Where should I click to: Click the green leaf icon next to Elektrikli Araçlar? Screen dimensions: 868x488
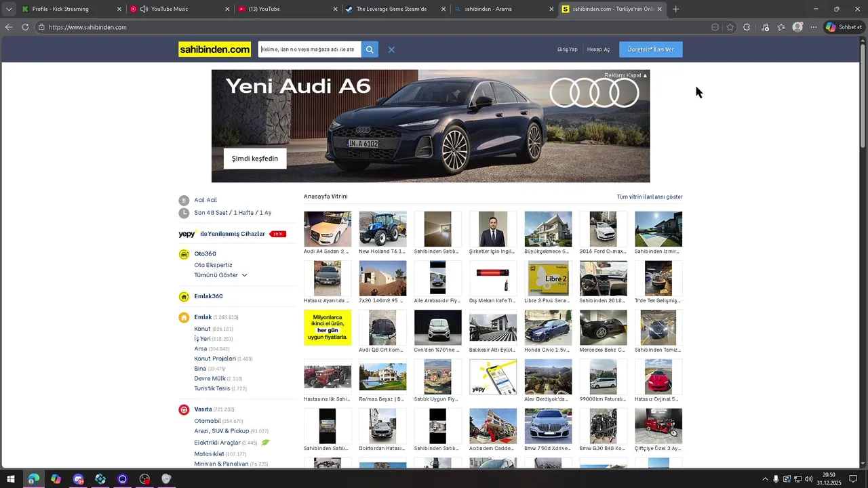click(x=266, y=443)
